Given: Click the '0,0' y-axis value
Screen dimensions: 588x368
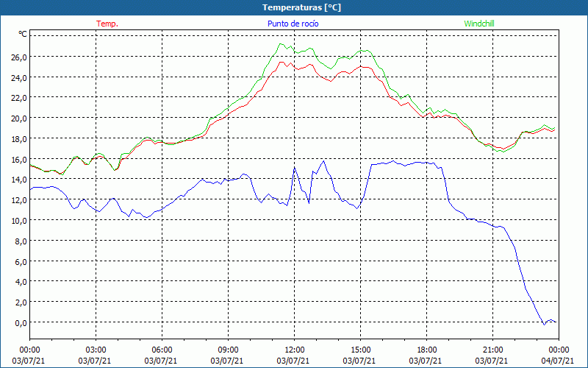Looking at the screenshot, I should point(21,323).
